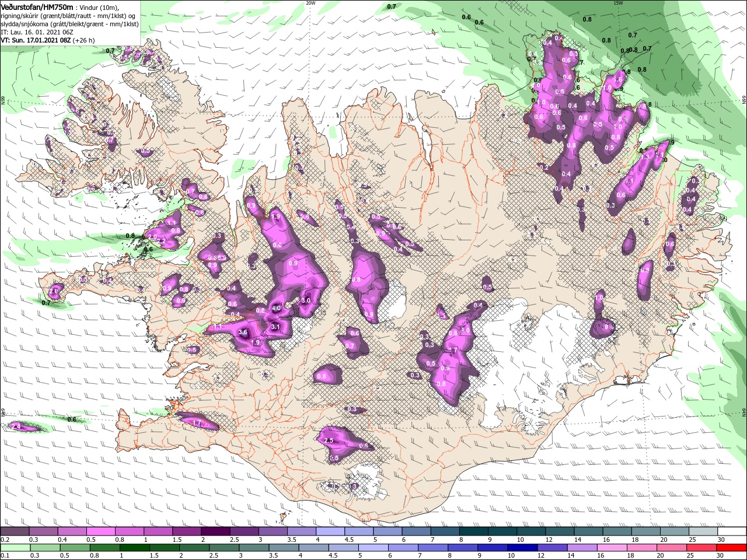
Task: Select the red-pink 25 swatch in the rain legend
Action: coord(701,547)
